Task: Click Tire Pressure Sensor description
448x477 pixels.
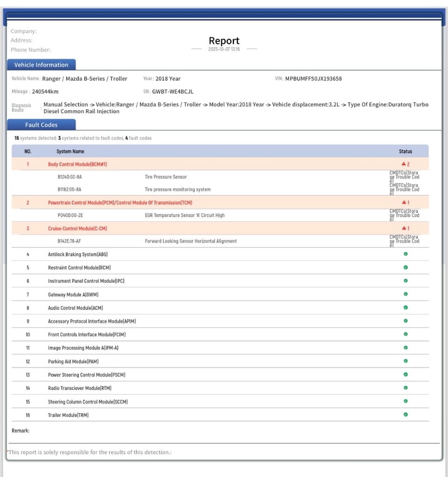Action: click(x=166, y=177)
